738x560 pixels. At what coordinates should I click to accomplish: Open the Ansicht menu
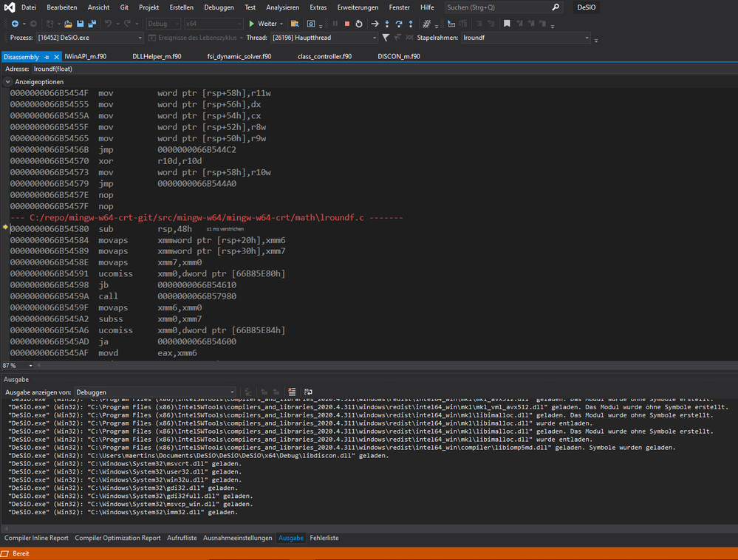(98, 7)
